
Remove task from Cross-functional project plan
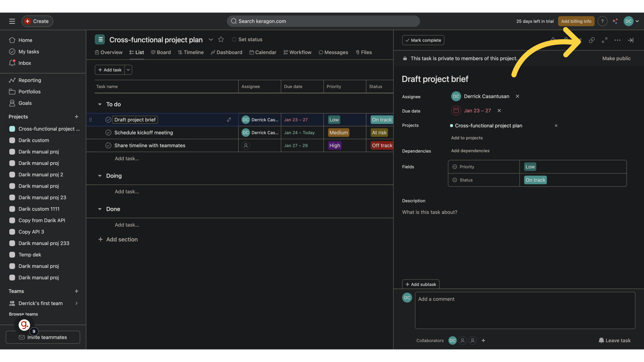tap(556, 126)
